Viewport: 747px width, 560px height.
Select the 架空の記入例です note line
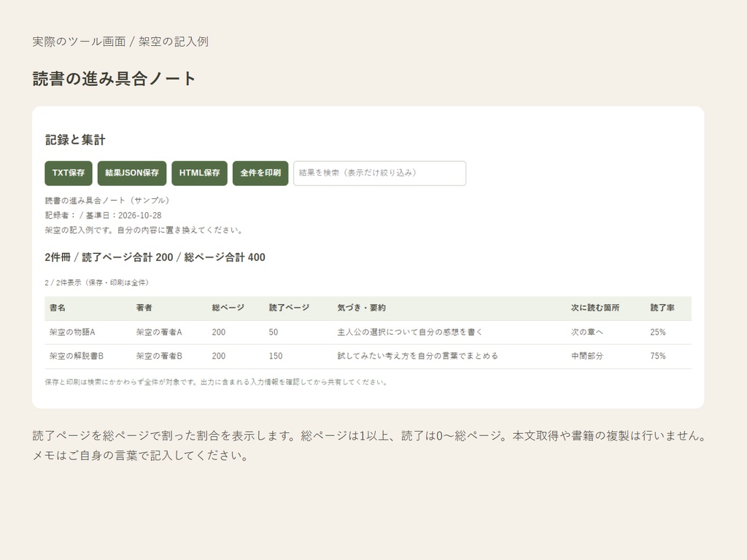pos(144,230)
